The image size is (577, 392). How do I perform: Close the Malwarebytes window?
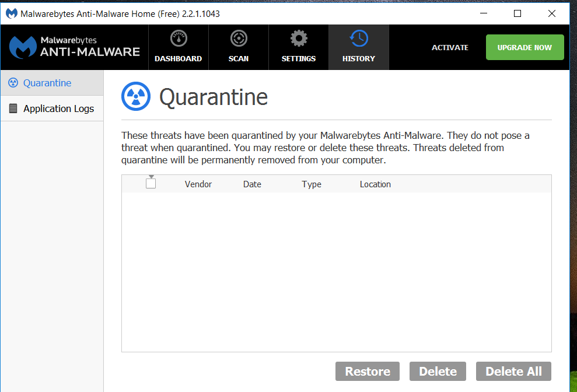tap(551, 13)
